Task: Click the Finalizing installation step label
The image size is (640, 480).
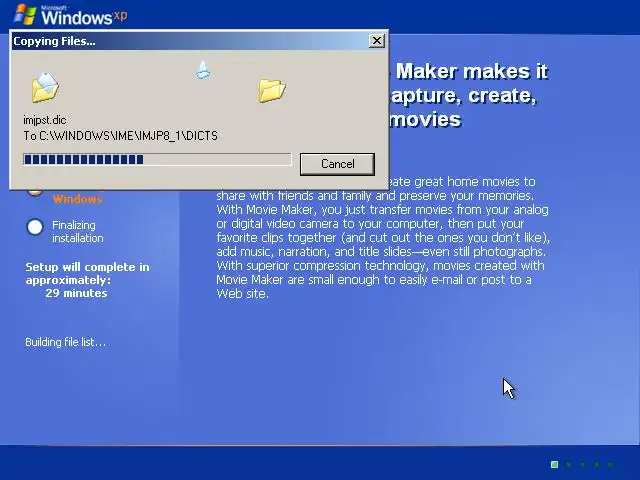Action: (x=78, y=231)
